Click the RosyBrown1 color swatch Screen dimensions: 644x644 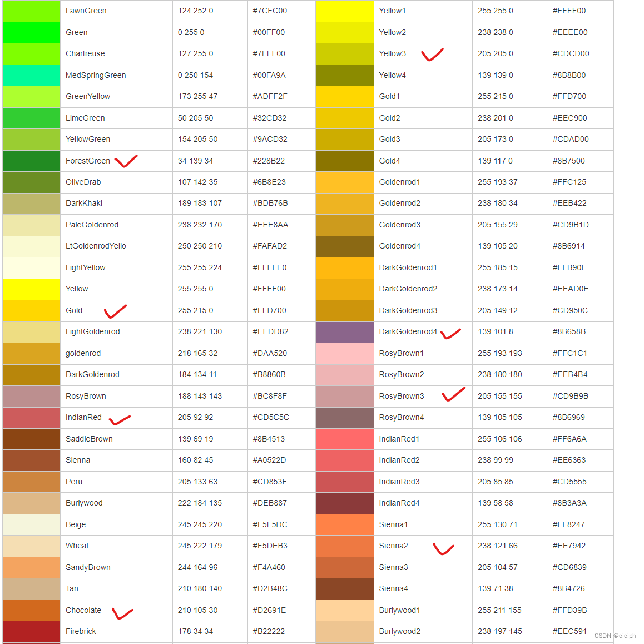coord(345,353)
